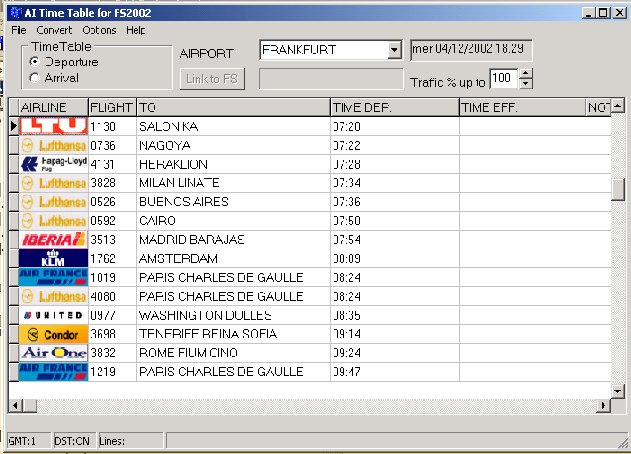Click the United airline logo
631x454 pixels.
click(x=54, y=315)
